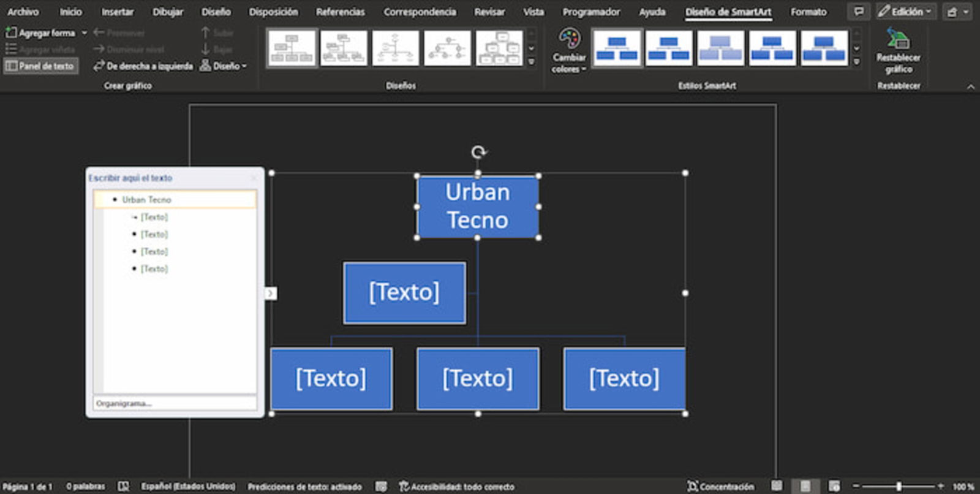Toggle the Panel de texto button

tap(40, 66)
